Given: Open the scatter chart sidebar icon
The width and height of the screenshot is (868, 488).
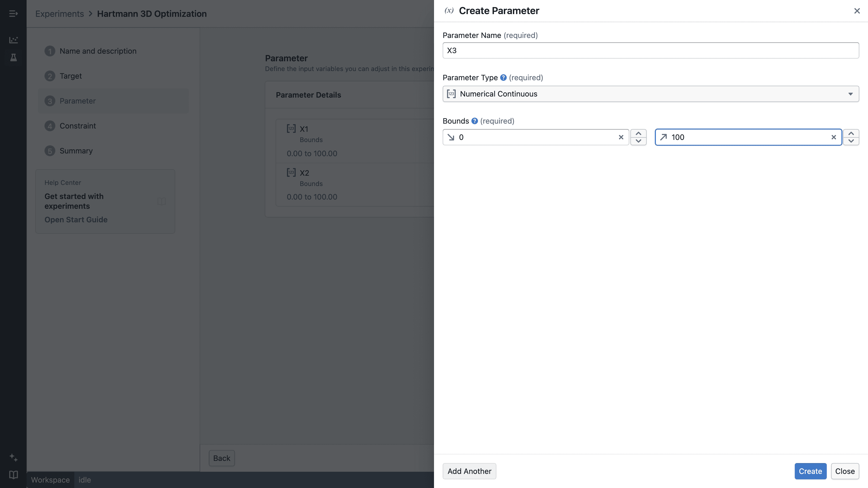Looking at the screenshot, I should (x=13, y=40).
